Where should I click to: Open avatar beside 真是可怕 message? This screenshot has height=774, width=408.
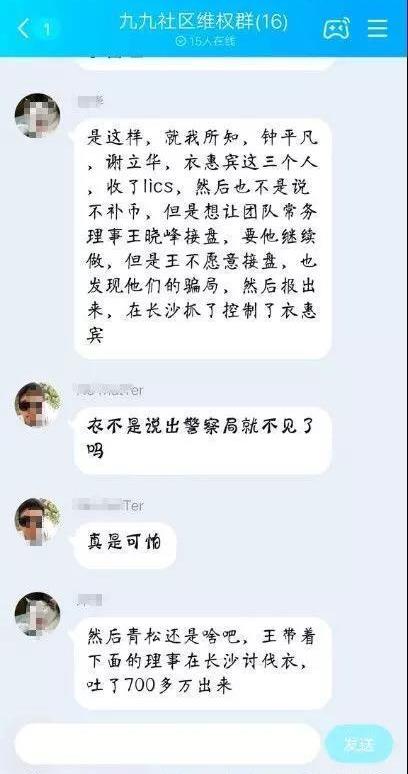coord(37,521)
